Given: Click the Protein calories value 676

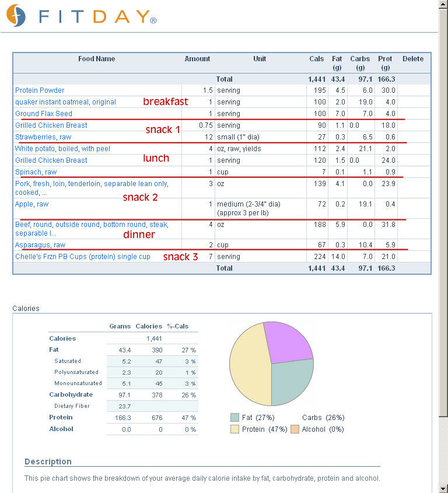Looking at the screenshot, I should tap(157, 418).
